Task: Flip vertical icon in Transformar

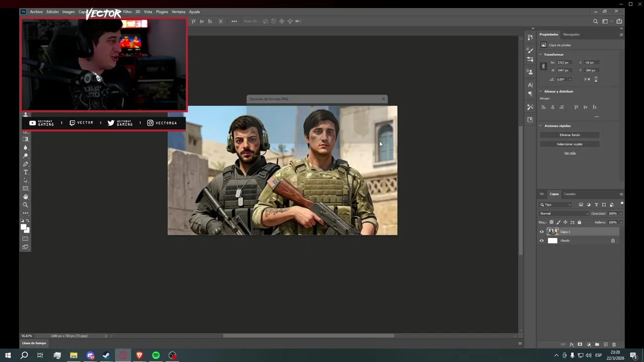Action: point(596,79)
